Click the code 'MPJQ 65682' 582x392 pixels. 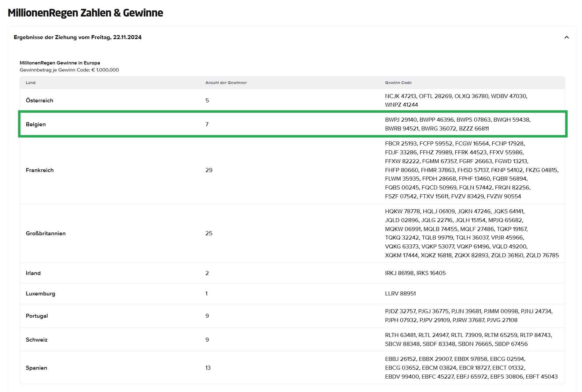point(505,220)
